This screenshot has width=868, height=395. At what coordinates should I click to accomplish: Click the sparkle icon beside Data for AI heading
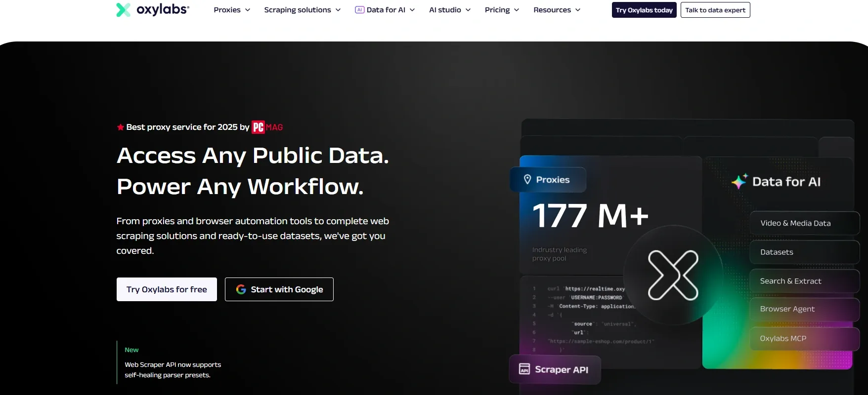click(739, 181)
